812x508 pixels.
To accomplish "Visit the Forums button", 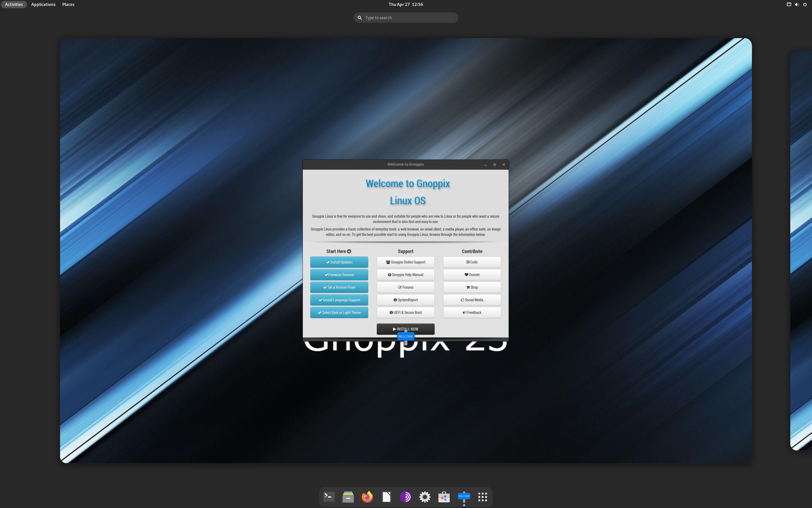I will [x=405, y=287].
